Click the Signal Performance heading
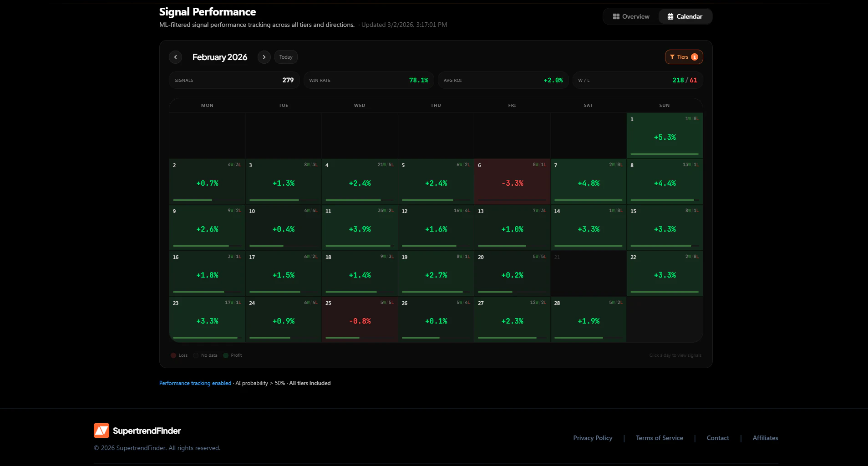868x466 pixels. click(x=208, y=12)
